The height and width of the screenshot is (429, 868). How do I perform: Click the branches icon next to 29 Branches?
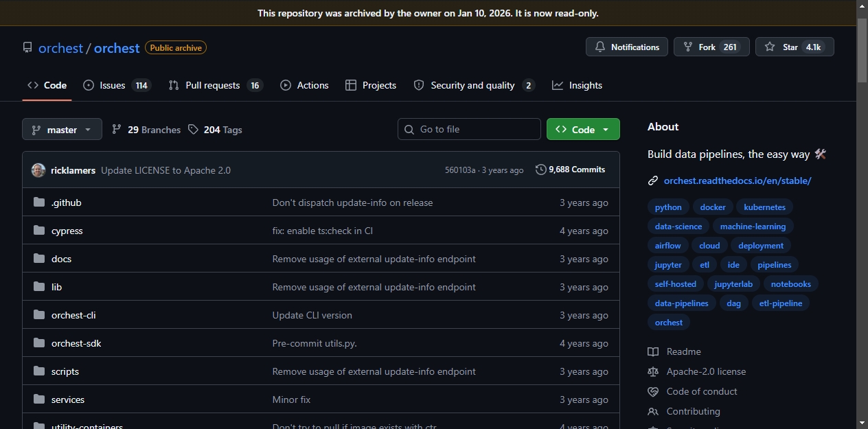point(117,129)
